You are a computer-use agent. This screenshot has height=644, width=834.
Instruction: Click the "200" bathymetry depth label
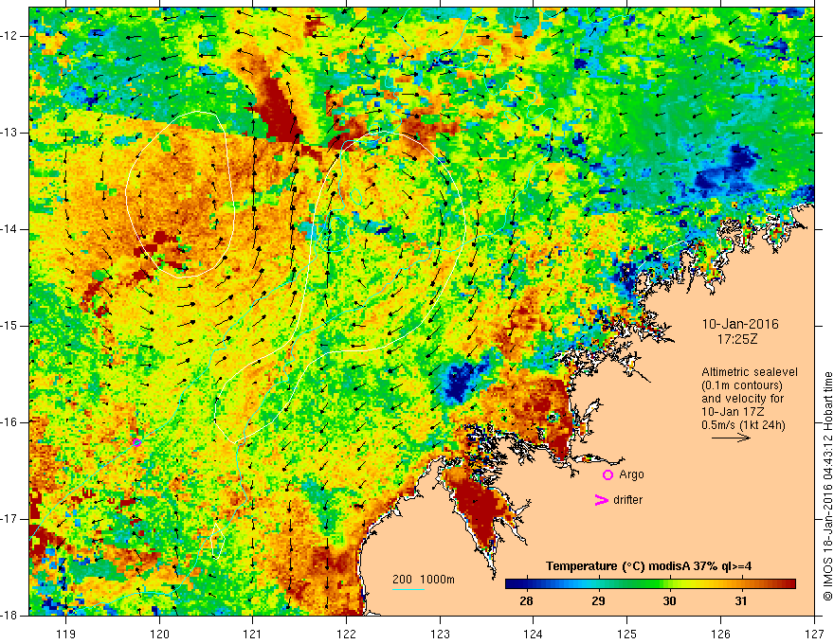pyautogui.click(x=402, y=580)
